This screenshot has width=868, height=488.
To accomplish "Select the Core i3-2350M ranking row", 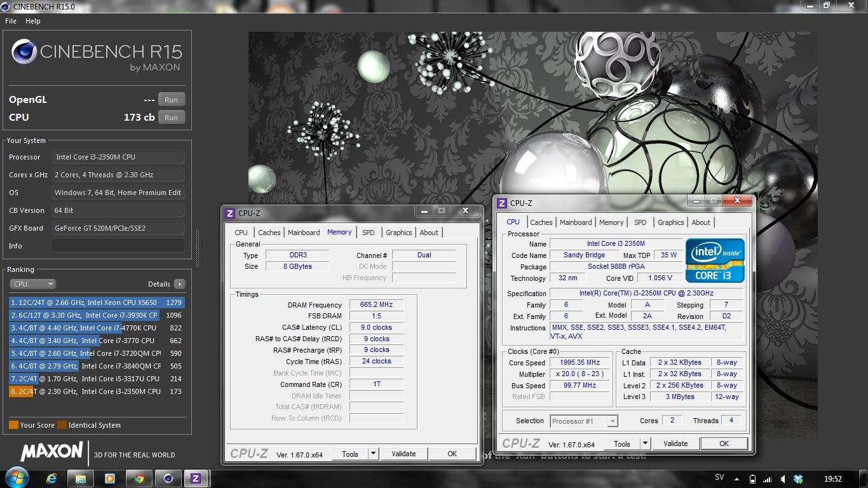I will [x=97, y=391].
